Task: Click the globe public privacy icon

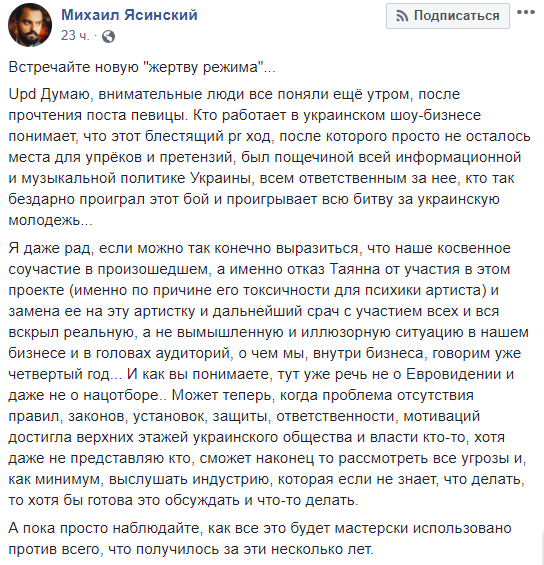Action: click(x=108, y=36)
